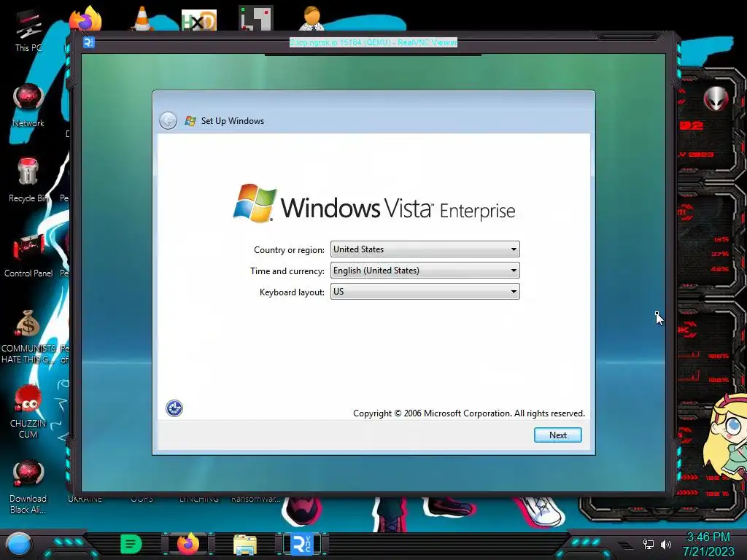Select the VLC cone desktop icon
Screen dimensions: 747x560
pyautogui.click(x=142, y=19)
